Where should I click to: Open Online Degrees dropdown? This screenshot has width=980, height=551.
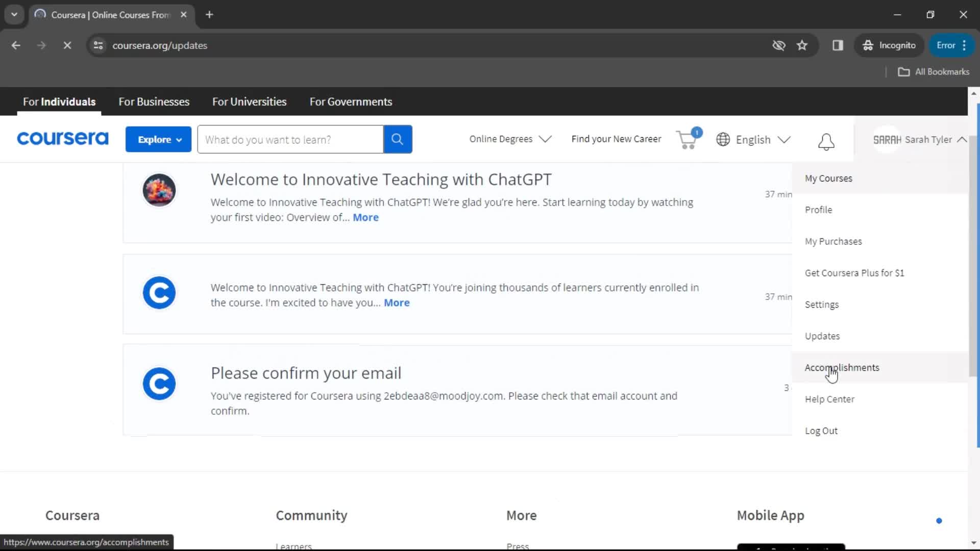[509, 139]
